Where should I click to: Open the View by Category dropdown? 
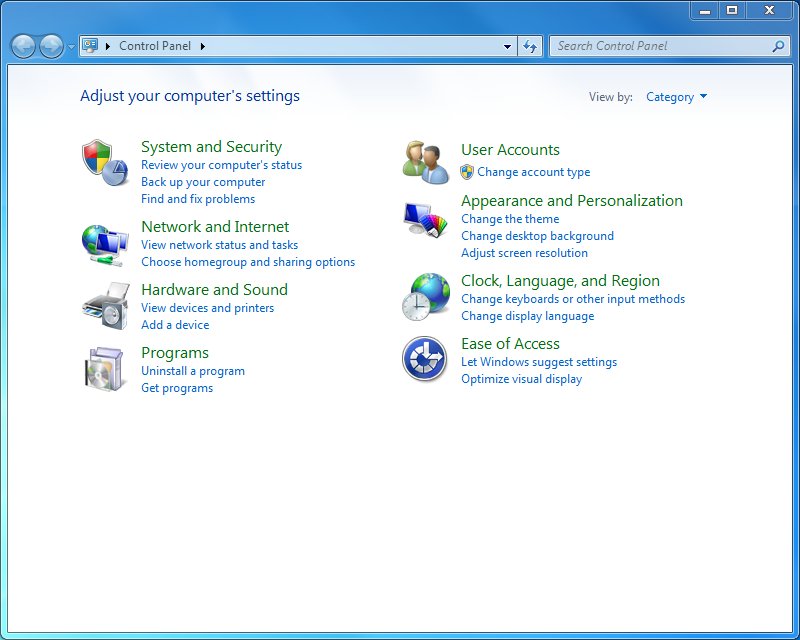[x=676, y=97]
